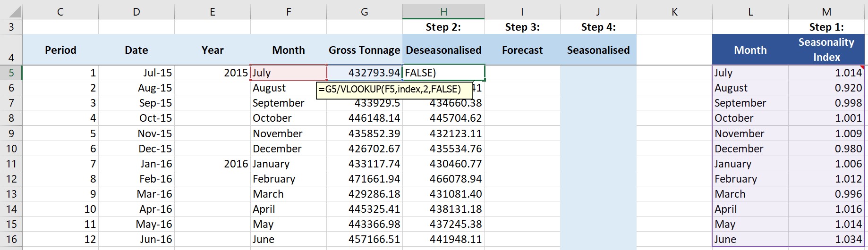This screenshot has width=868, height=250.
Task: Select column G header
Action: 365,12
